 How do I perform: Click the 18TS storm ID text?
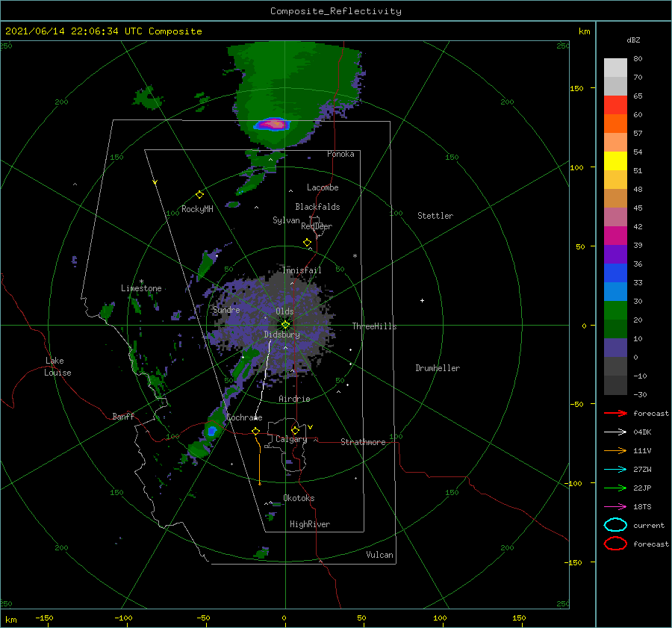coord(642,507)
